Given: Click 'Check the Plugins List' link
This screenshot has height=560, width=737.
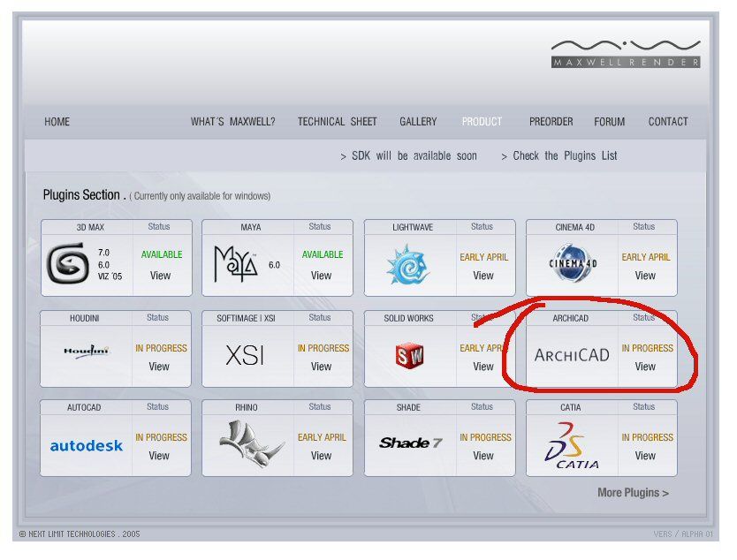Looking at the screenshot, I should 558,155.
